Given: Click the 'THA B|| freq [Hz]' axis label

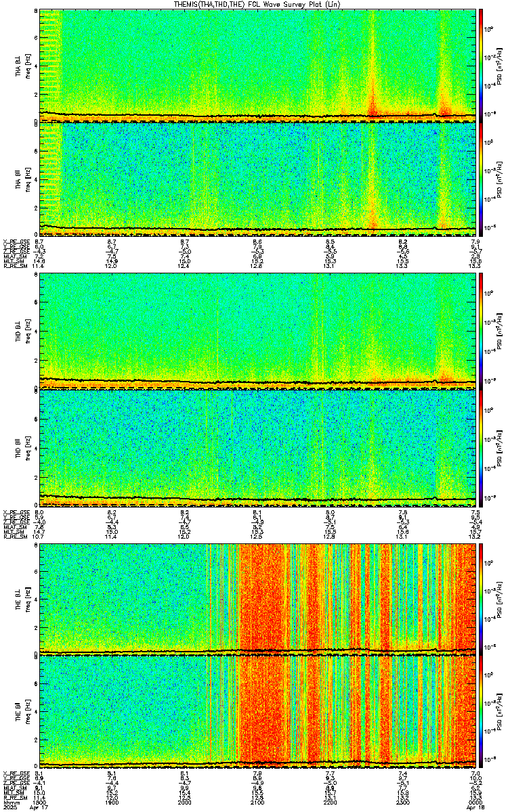Looking at the screenshot, I should point(22,179).
